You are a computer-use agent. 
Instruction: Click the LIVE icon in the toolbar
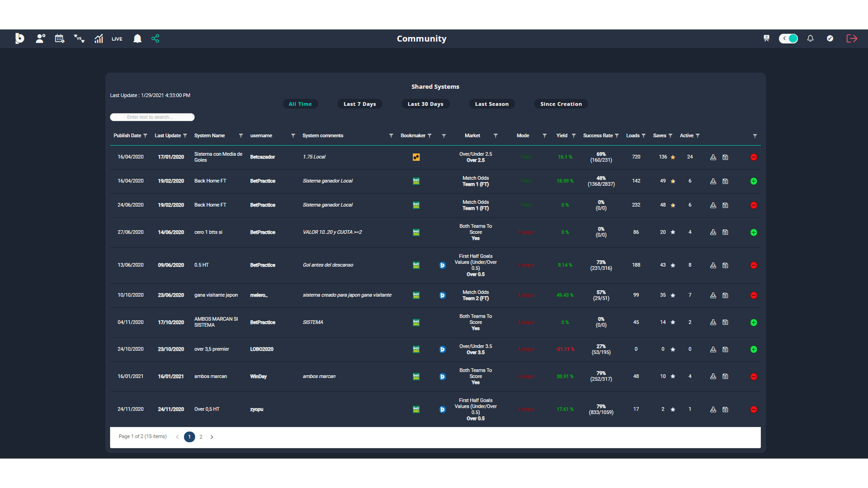117,39
